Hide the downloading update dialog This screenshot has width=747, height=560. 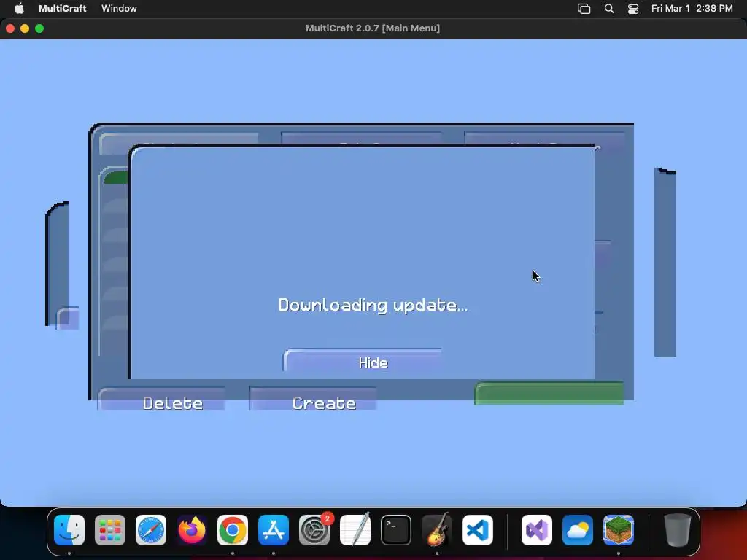pyautogui.click(x=363, y=362)
